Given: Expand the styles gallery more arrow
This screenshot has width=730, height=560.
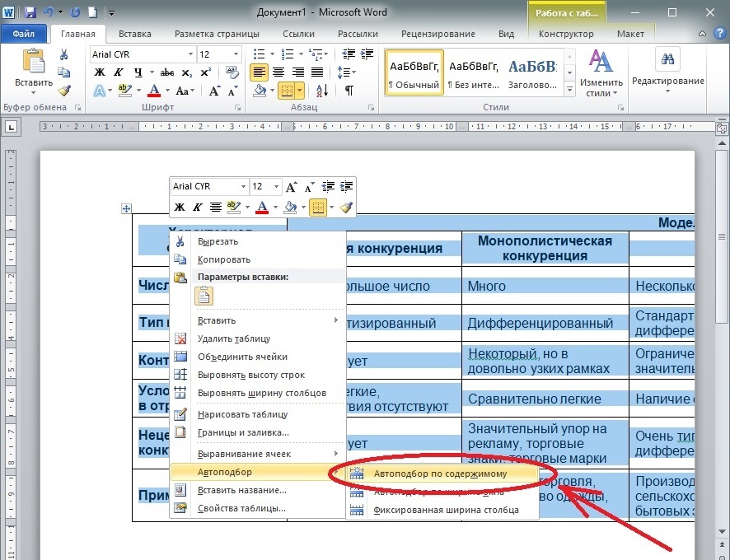Looking at the screenshot, I should pyautogui.click(x=569, y=88).
